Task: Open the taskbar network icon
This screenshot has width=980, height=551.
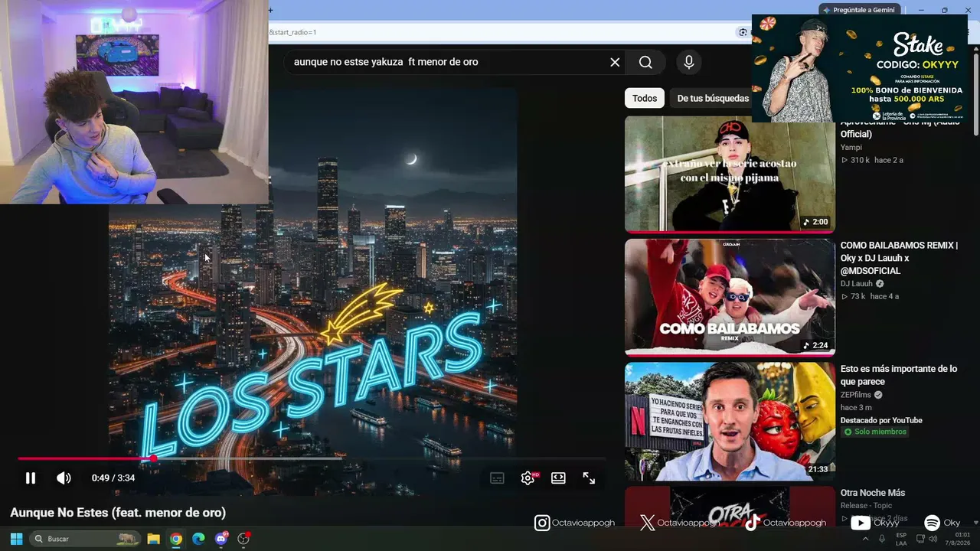Action: coord(920,539)
